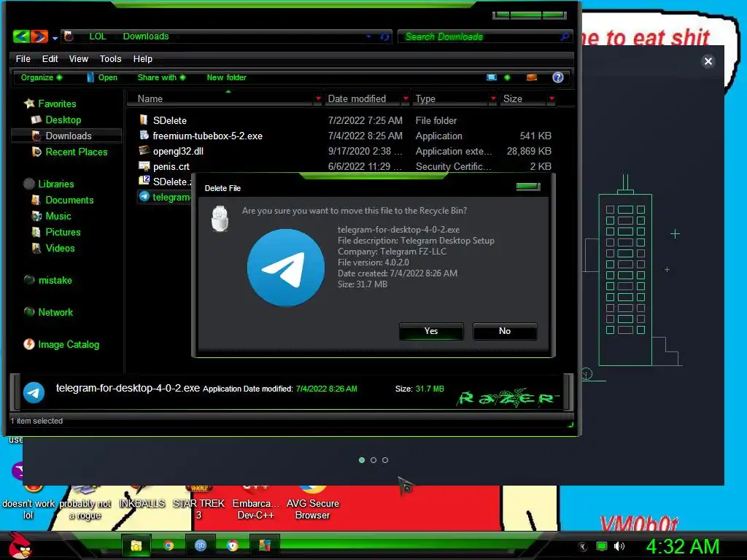Open the Documents library

pos(69,200)
